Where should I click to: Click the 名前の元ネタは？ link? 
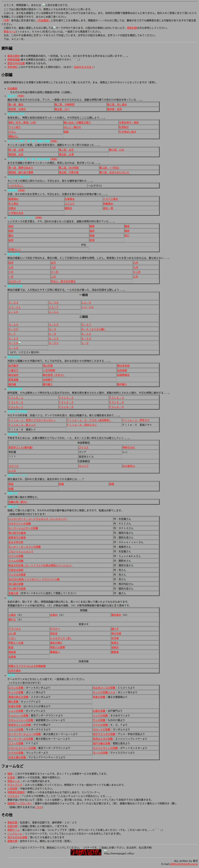click(84, 67)
